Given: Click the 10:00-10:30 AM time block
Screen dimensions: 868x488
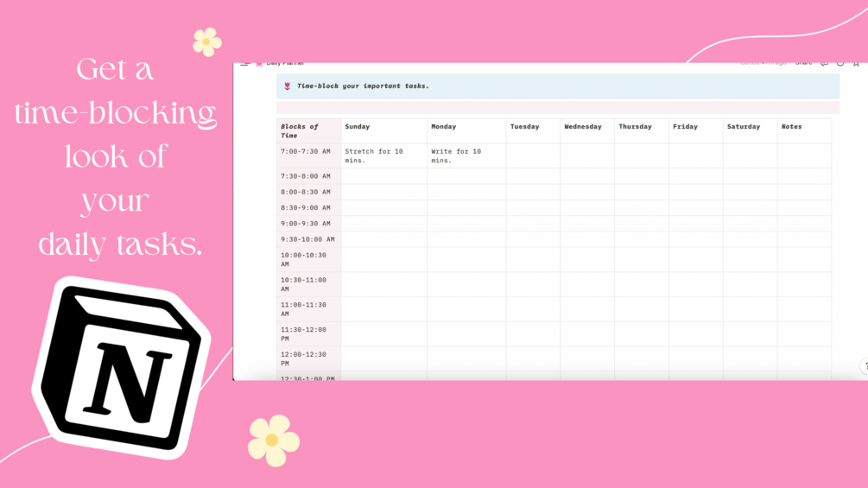Looking at the screenshot, I should click(x=309, y=259).
